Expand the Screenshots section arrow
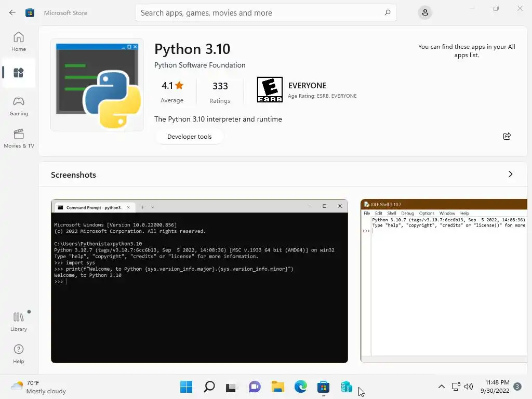Image resolution: width=532 pixels, height=399 pixels. pos(510,174)
